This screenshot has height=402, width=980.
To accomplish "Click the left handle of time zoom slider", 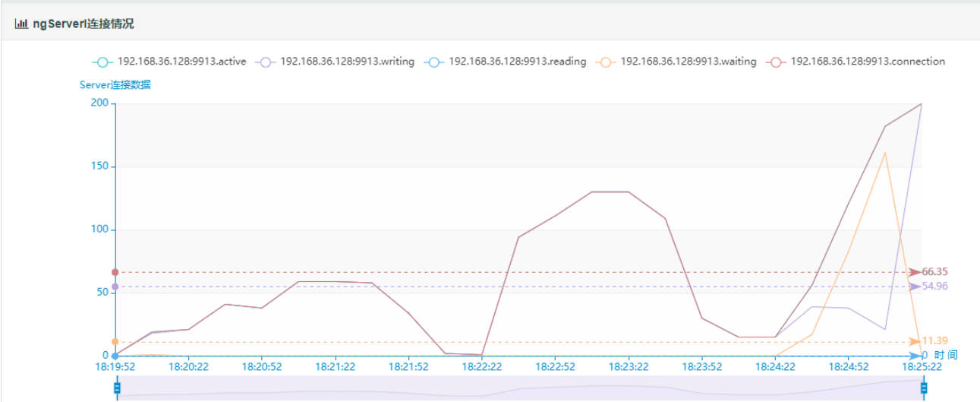I will [x=117, y=388].
